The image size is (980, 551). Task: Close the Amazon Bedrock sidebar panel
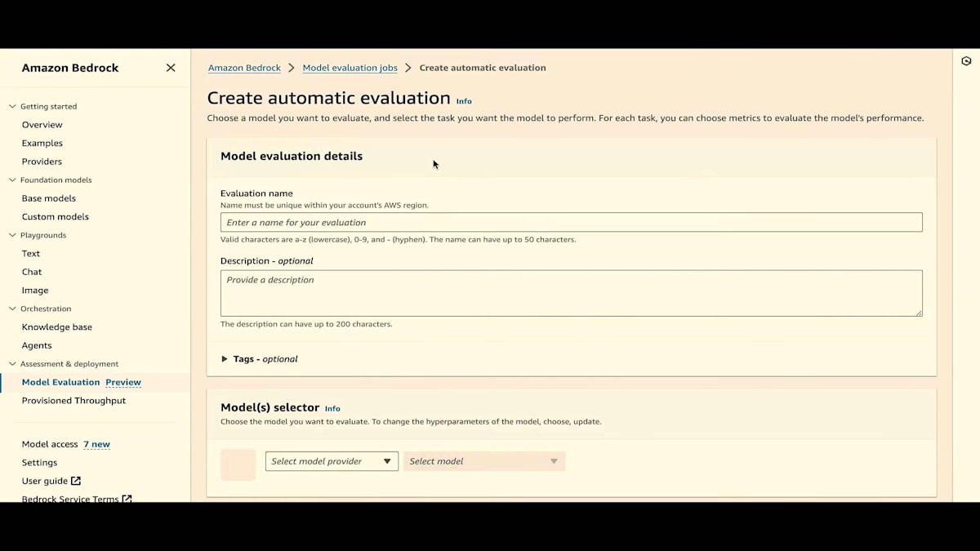click(171, 68)
